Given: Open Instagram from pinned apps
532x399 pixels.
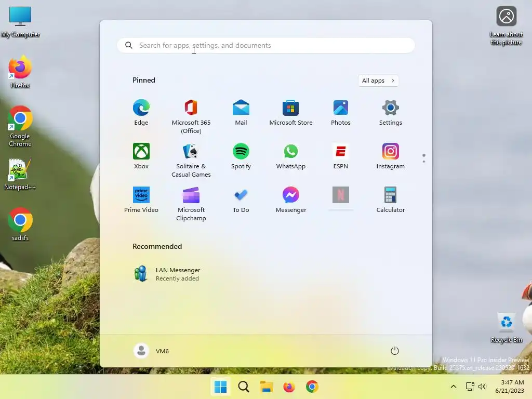Looking at the screenshot, I should (391, 156).
